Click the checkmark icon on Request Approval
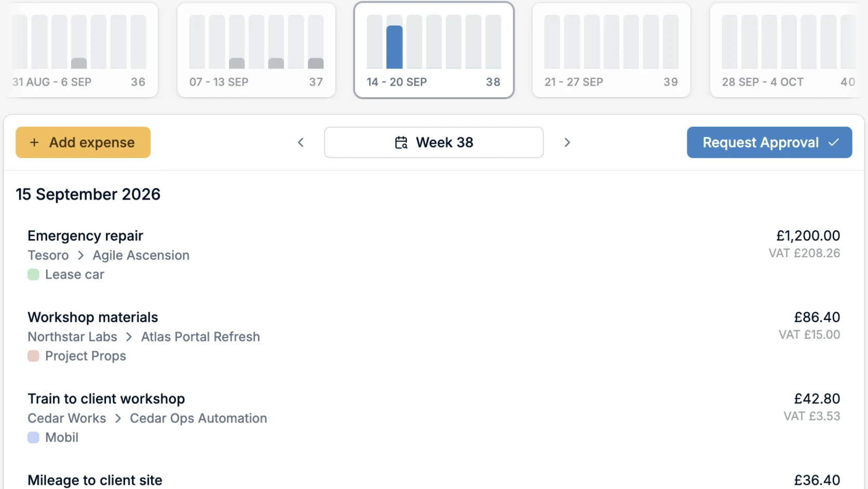This screenshot has height=489, width=868. pos(834,142)
